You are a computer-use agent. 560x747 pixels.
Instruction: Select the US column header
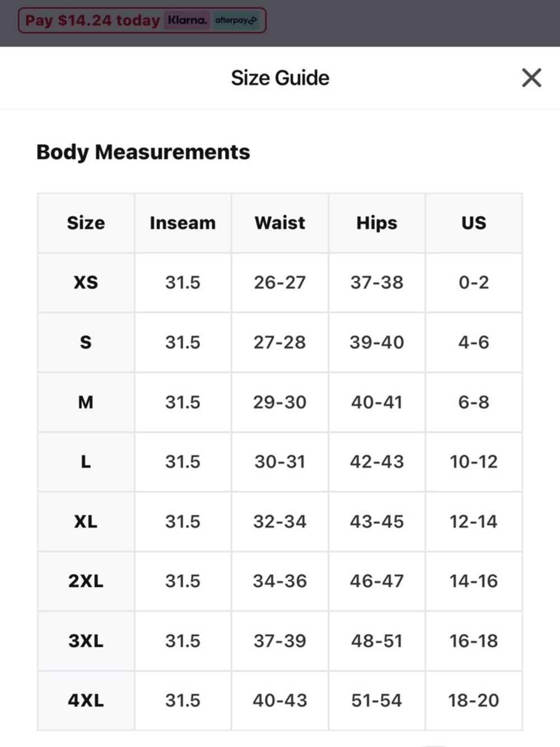[474, 223]
